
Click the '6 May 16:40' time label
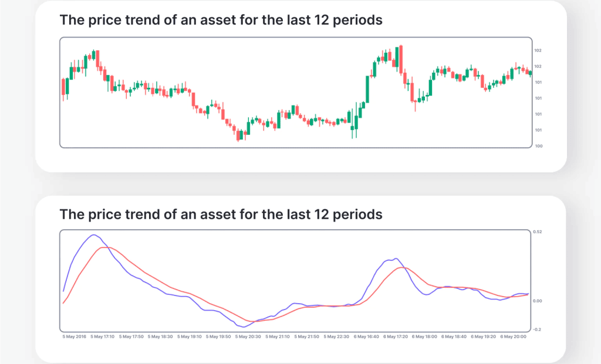(x=366, y=337)
